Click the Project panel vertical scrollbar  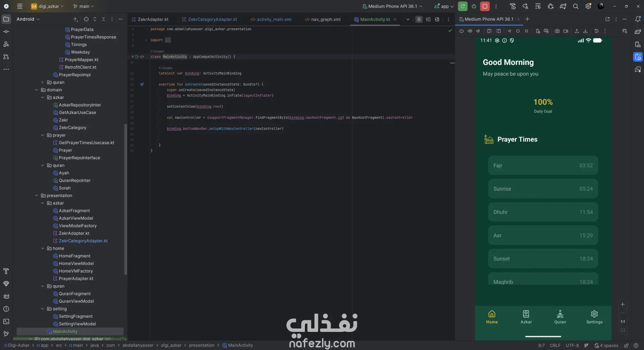126,199
